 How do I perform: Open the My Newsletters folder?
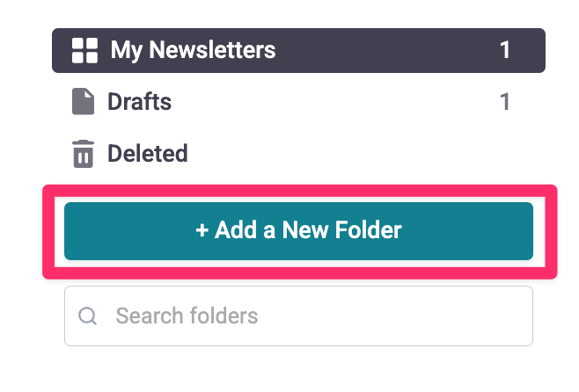point(193,50)
